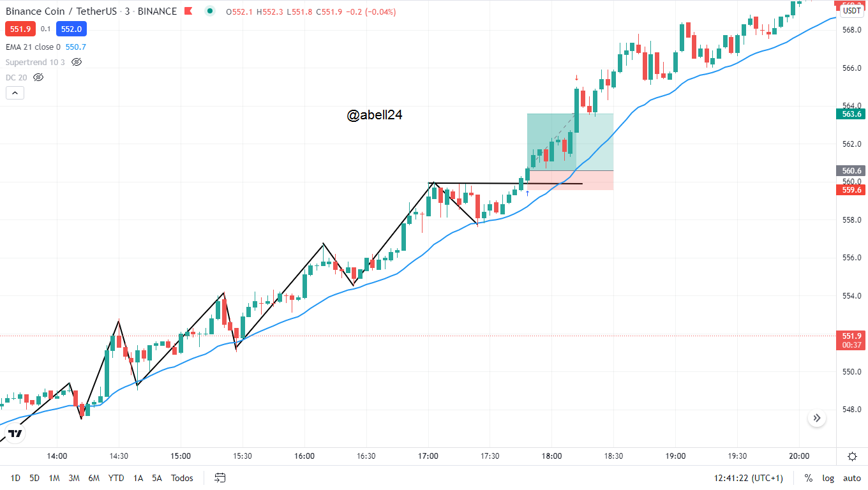Select the YTD time range
This screenshot has height=490, width=868.
pyautogui.click(x=116, y=478)
